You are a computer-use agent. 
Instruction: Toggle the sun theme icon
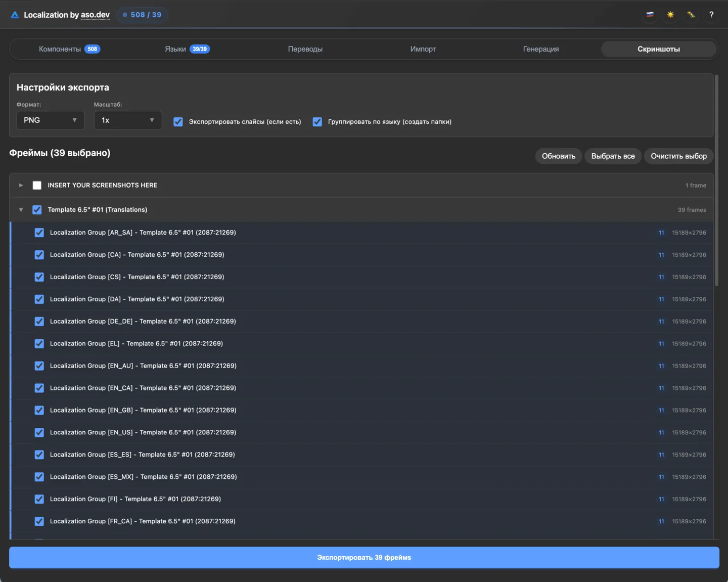[x=670, y=15]
